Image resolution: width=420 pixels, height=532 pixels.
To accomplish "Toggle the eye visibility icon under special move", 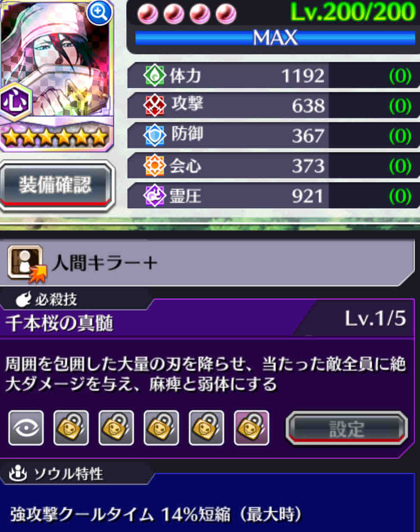I will [x=26, y=428].
